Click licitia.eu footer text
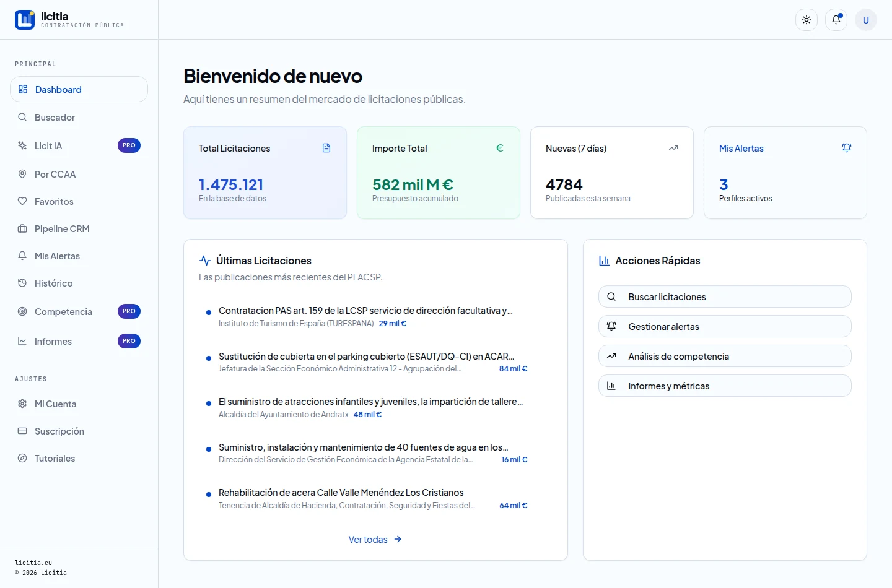892x588 pixels. [33, 563]
